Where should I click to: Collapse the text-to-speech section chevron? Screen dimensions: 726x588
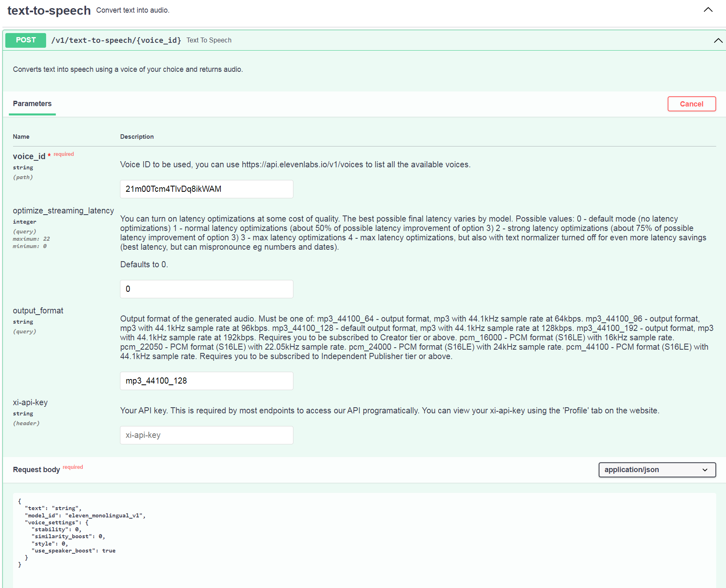pyautogui.click(x=708, y=10)
